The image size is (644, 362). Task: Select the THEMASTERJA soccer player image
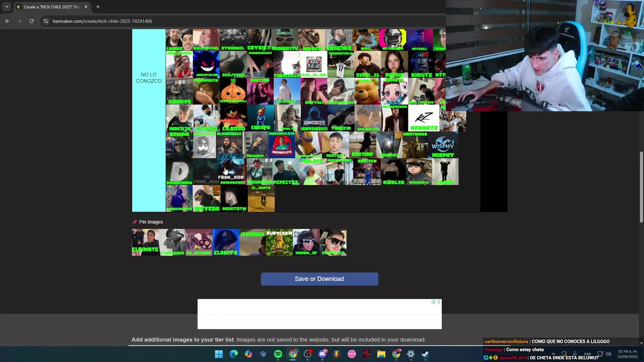pos(341,65)
